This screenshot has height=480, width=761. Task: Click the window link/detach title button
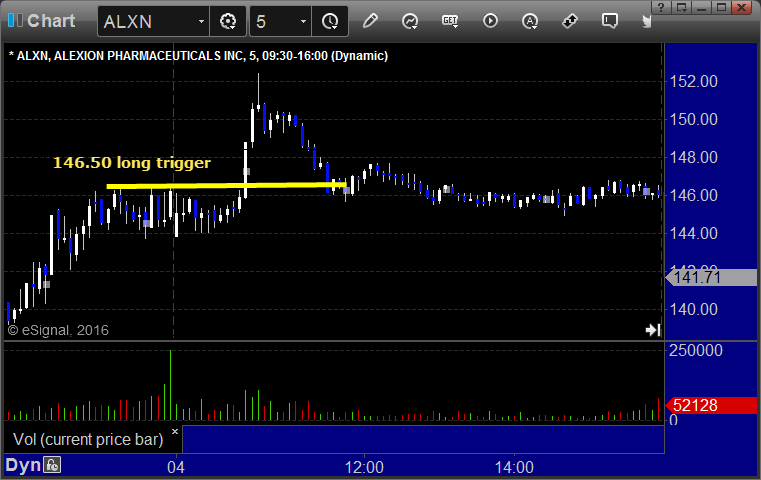pos(682,7)
